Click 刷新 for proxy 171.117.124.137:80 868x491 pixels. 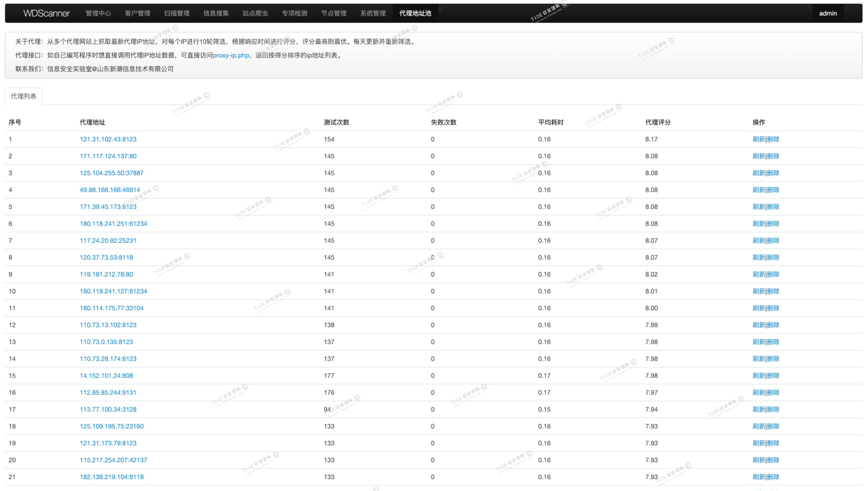click(x=759, y=156)
